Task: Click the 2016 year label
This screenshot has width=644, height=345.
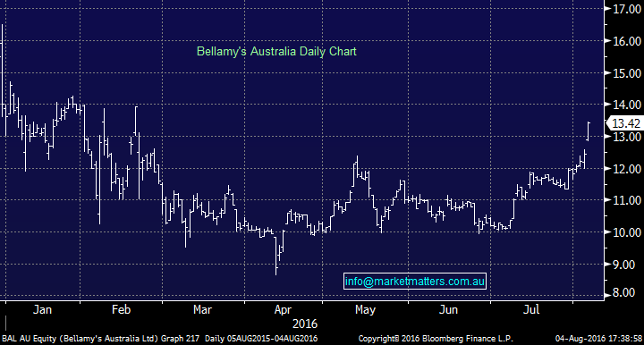Action: [x=305, y=324]
